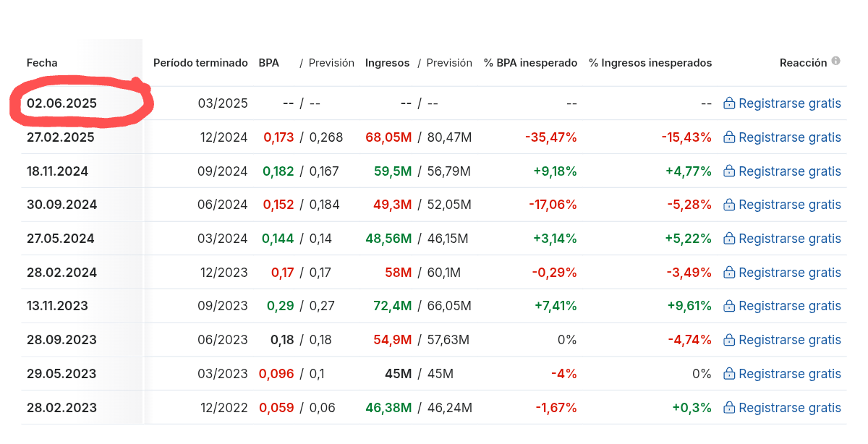
Task: Click the circled date 02.06.2025
Action: [x=61, y=103]
